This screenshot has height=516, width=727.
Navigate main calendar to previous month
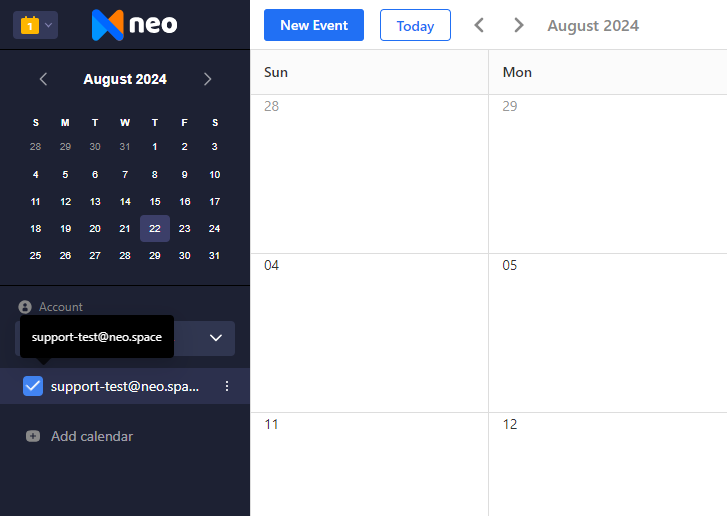(479, 25)
